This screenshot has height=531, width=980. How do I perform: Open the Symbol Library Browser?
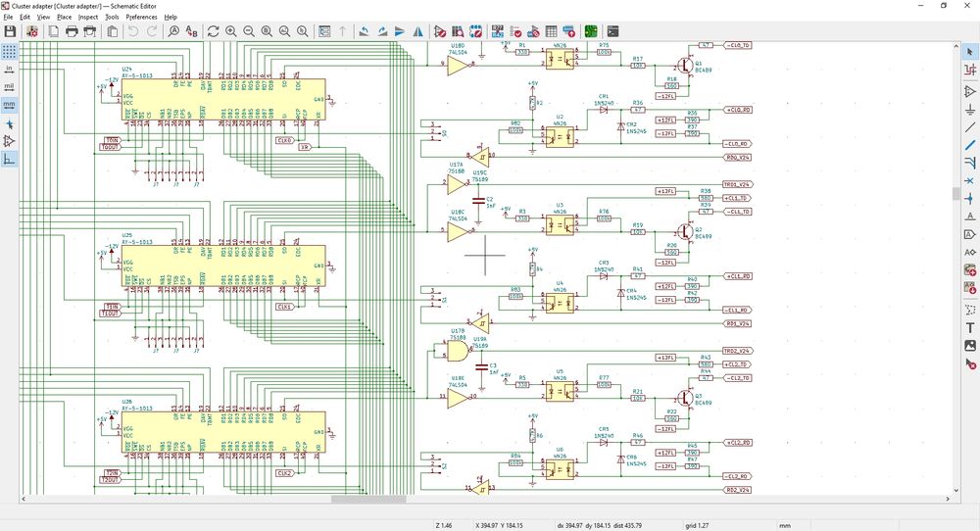[x=458, y=31]
